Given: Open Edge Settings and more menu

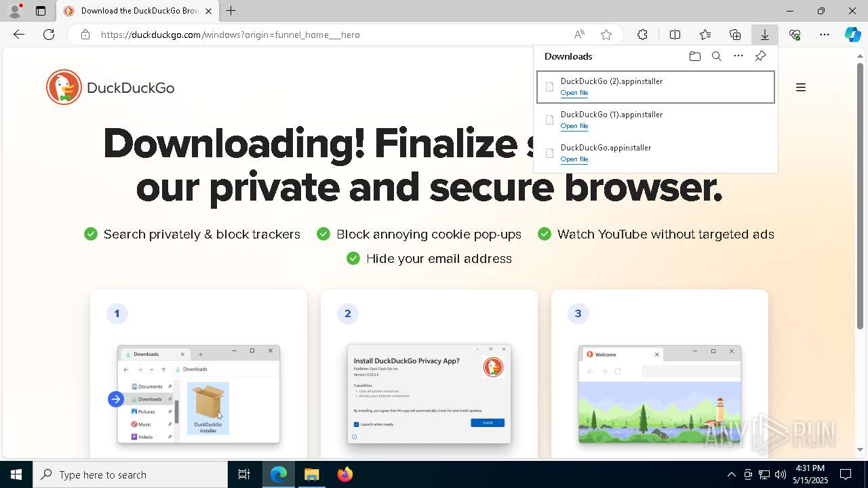Looking at the screenshot, I should coord(825,35).
